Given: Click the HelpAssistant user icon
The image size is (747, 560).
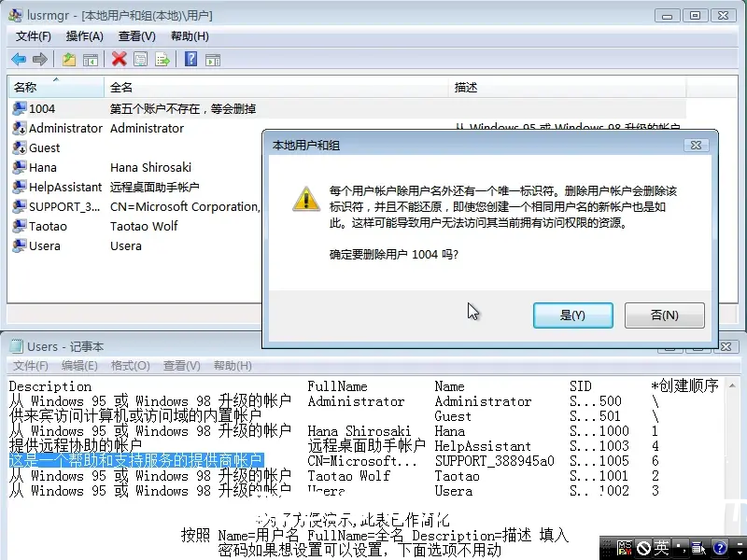Looking at the screenshot, I should [20, 187].
